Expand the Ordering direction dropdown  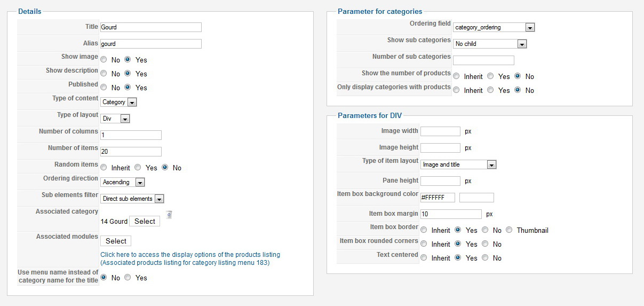tap(123, 182)
